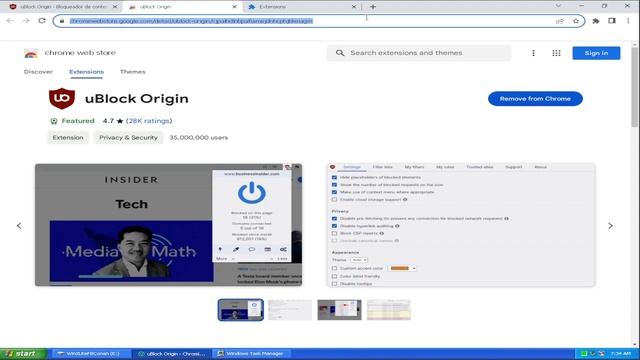Click the taskbar clock
This screenshot has height=360, width=640.
coord(621,354)
